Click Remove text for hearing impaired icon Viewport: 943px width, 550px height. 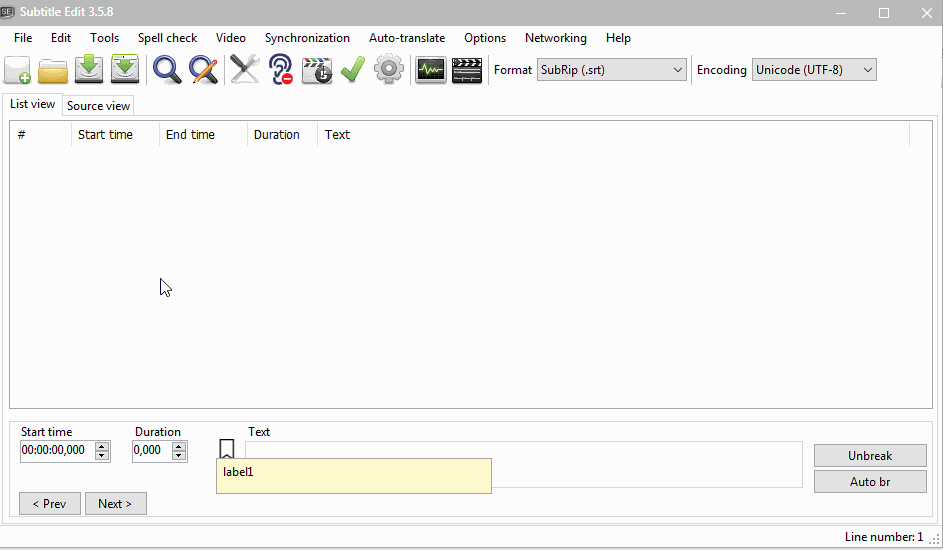tap(280, 70)
